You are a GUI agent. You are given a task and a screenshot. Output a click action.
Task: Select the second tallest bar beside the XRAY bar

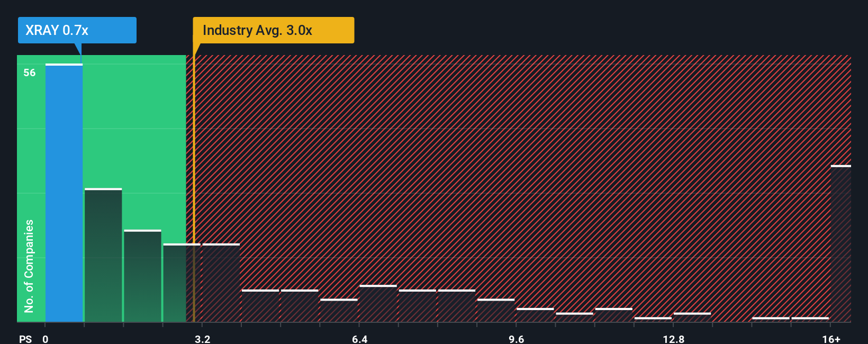[x=103, y=255]
